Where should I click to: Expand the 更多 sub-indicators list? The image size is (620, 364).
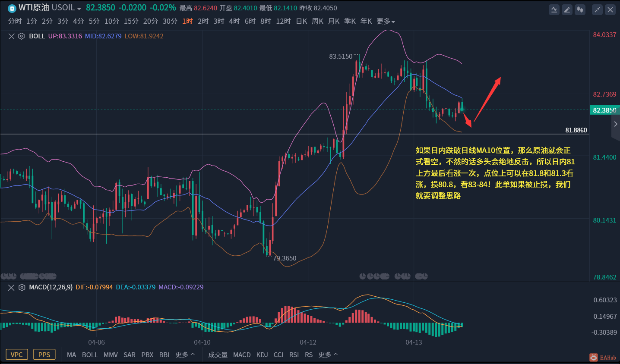(x=328, y=355)
